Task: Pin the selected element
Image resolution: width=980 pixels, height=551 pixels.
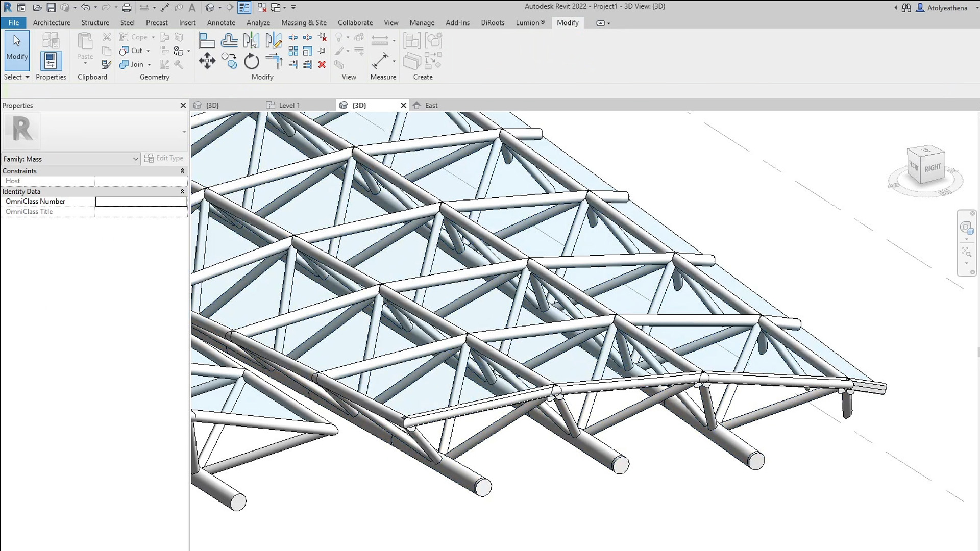Action: coord(322,51)
